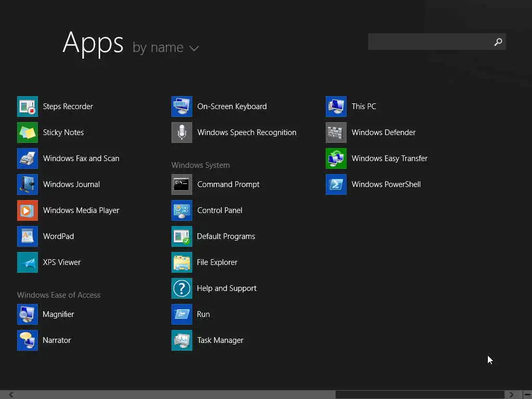Launch Sticky Notes via its icon
532x399 pixels.
click(28, 132)
